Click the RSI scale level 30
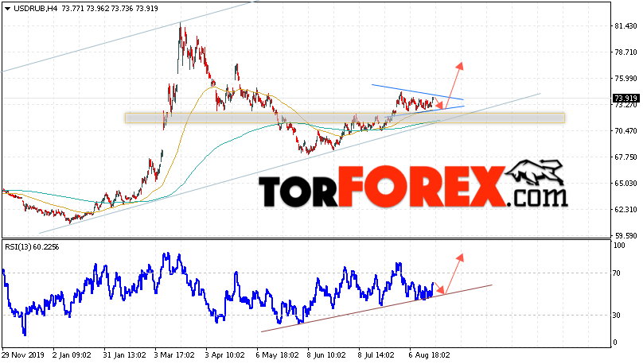Image resolution: width=643 pixels, height=364 pixels. (617, 316)
